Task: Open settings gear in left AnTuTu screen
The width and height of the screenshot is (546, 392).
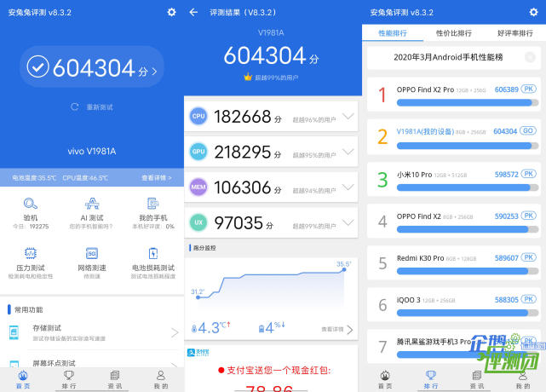Action: pos(171,12)
